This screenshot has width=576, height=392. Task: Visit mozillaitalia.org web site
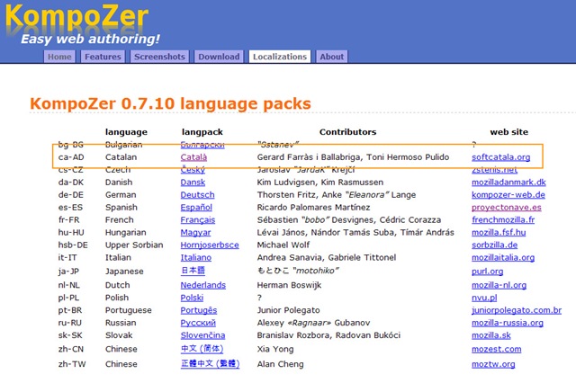503,257
